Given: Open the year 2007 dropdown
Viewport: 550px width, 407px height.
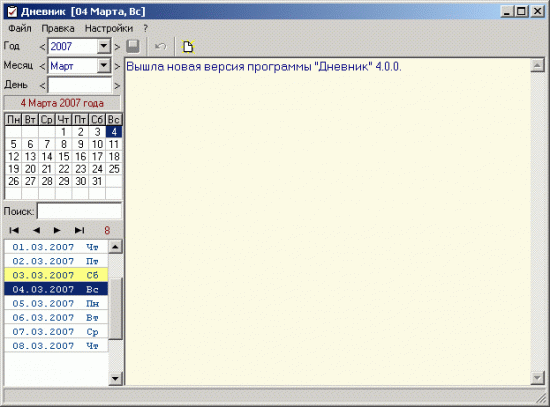Looking at the screenshot, I should [x=104, y=46].
